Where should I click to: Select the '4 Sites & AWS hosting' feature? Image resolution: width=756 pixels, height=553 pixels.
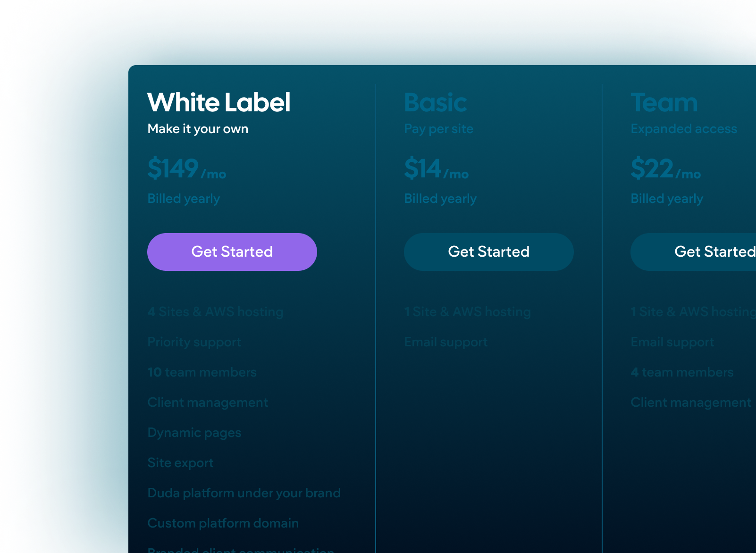(215, 311)
